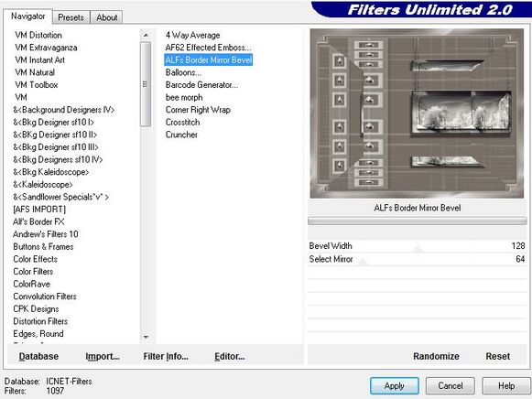The image size is (532, 399).
Task: Select Color Filters category
Action: (x=33, y=272)
